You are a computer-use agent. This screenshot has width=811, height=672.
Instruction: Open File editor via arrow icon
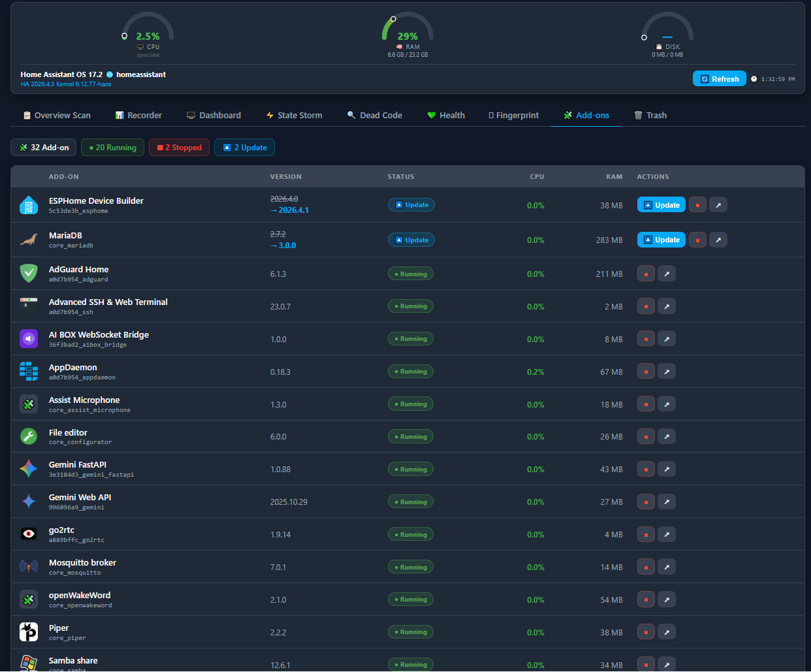coord(667,436)
